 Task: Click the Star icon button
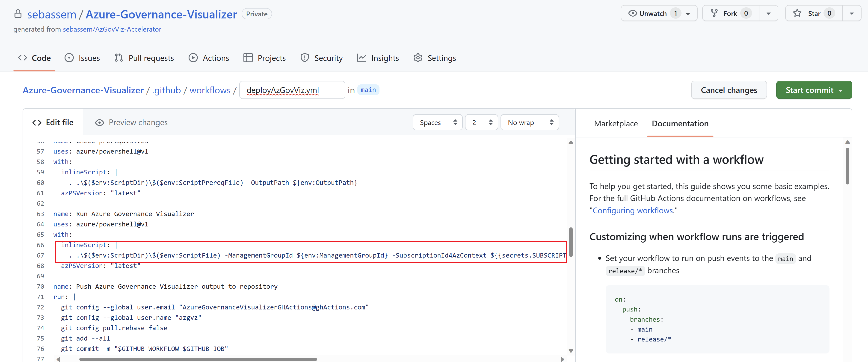click(x=797, y=13)
